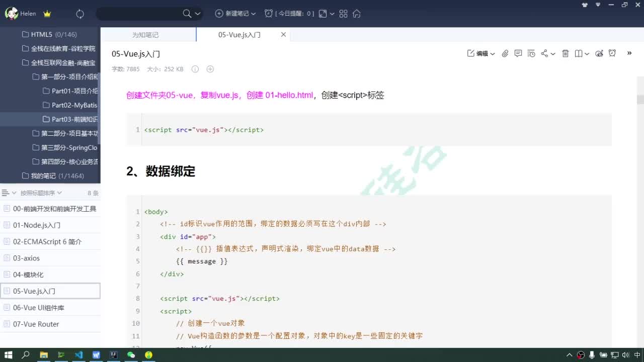Click the note title 05-Vue.js入门
This screenshot has width=644, height=362.
(136, 54)
